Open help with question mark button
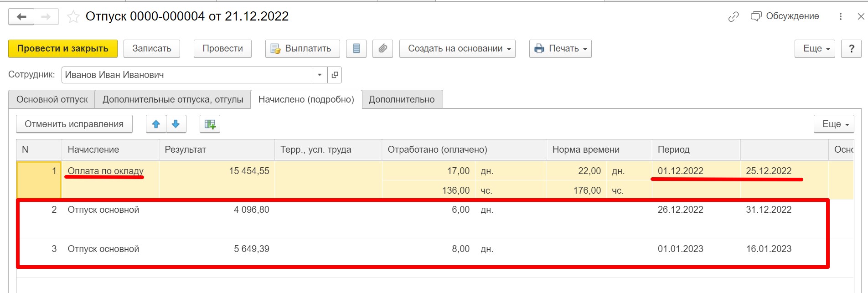868x293 pixels. click(851, 49)
